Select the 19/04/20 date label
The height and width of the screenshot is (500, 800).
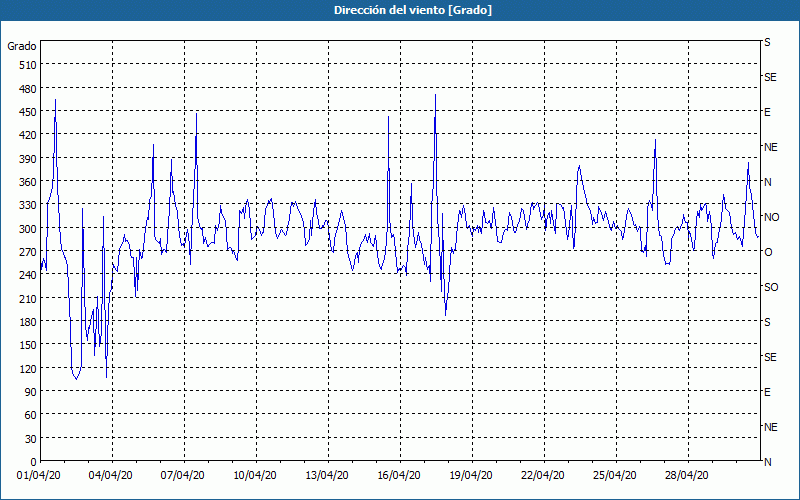click(471, 476)
